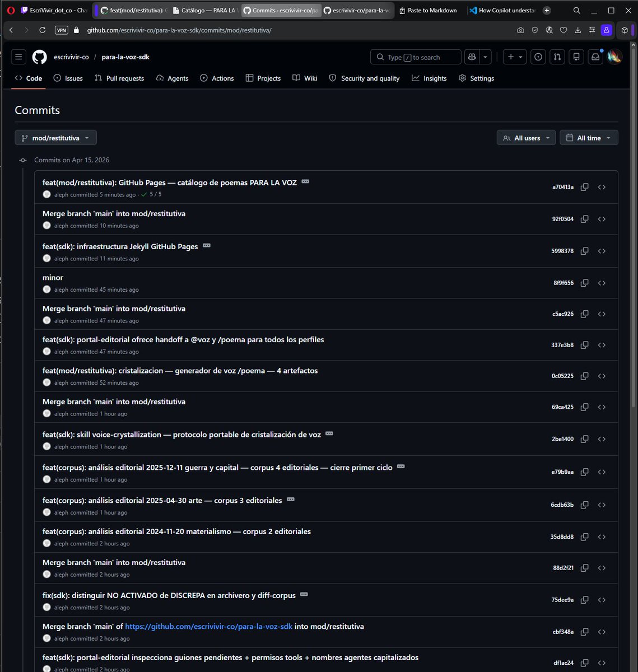Open the browser downloads icon

coord(578,30)
